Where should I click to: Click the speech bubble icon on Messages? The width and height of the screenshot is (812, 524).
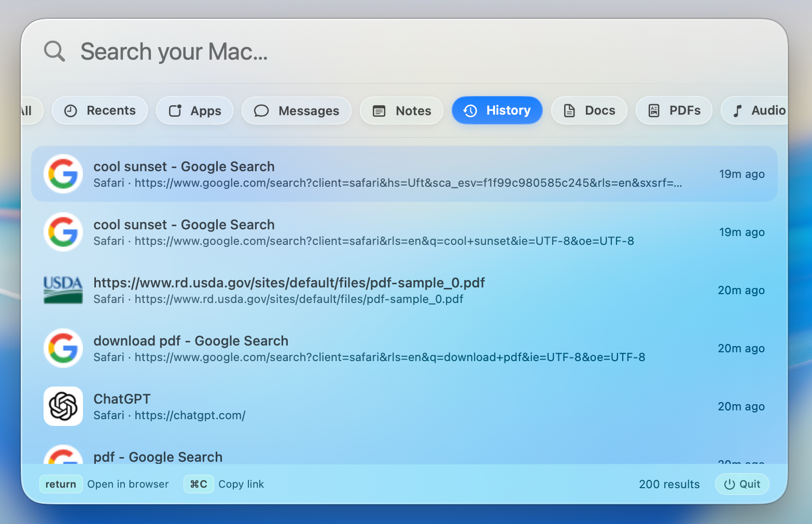pos(261,111)
